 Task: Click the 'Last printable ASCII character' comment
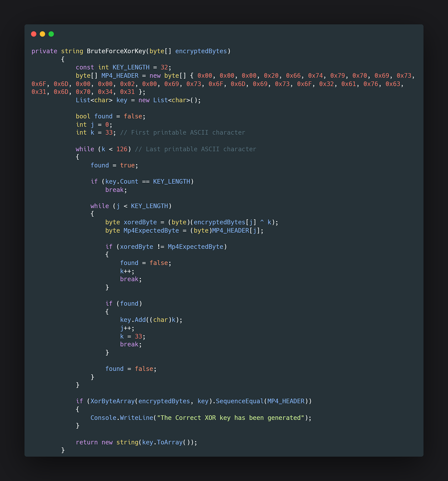(x=196, y=149)
